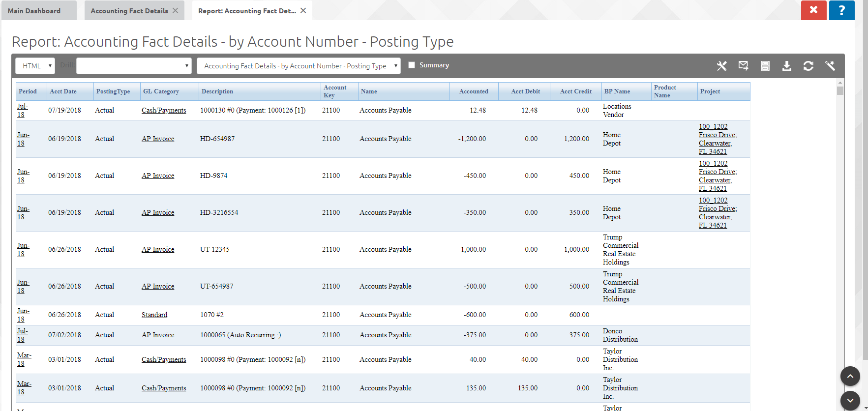
Task: Click the Jul-18 period link in first row
Action: tap(22, 110)
